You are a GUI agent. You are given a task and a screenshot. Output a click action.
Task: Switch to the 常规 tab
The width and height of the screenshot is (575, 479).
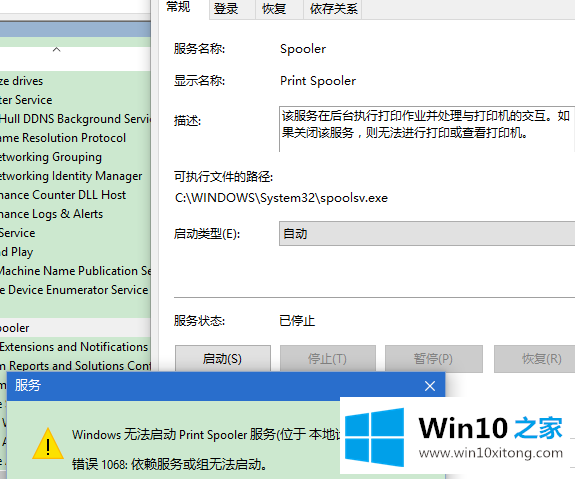tap(178, 7)
